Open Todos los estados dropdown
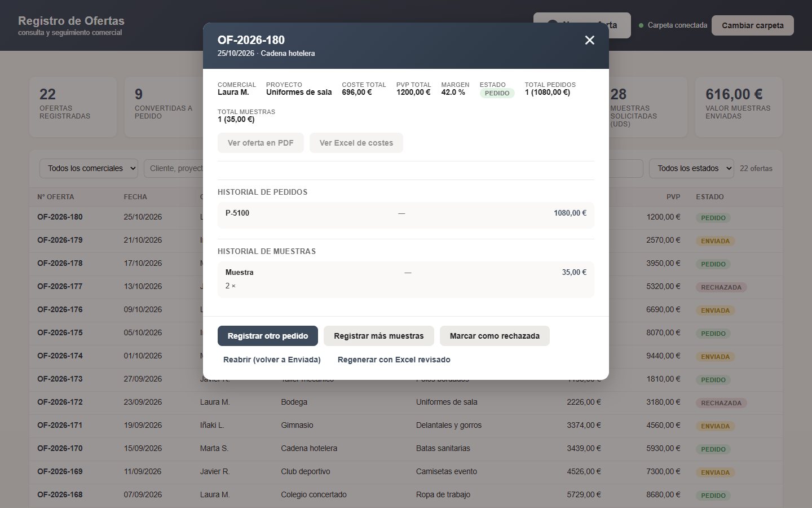The height and width of the screenshot is (508, 812). (692, 168)
